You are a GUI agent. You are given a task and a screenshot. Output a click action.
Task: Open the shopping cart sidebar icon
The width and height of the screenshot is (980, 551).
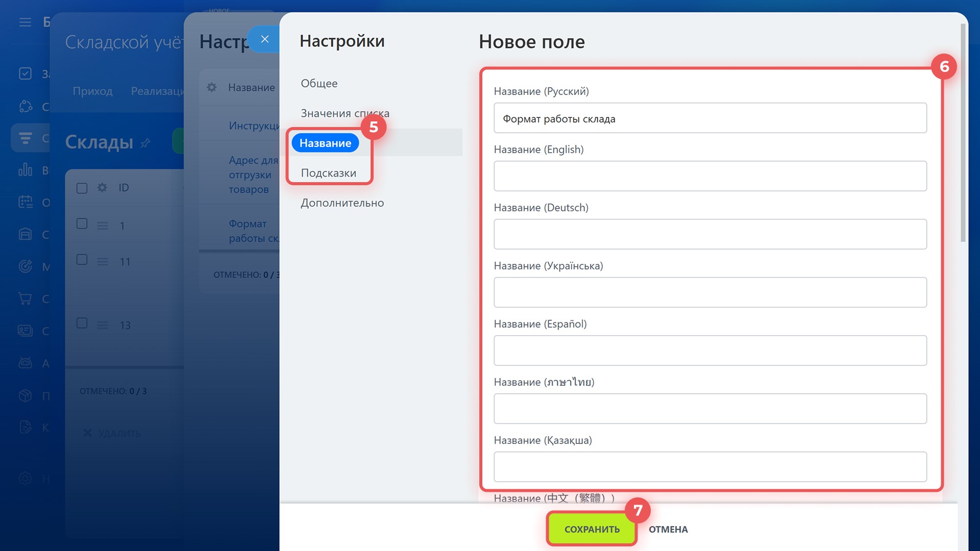pos(25,299)
